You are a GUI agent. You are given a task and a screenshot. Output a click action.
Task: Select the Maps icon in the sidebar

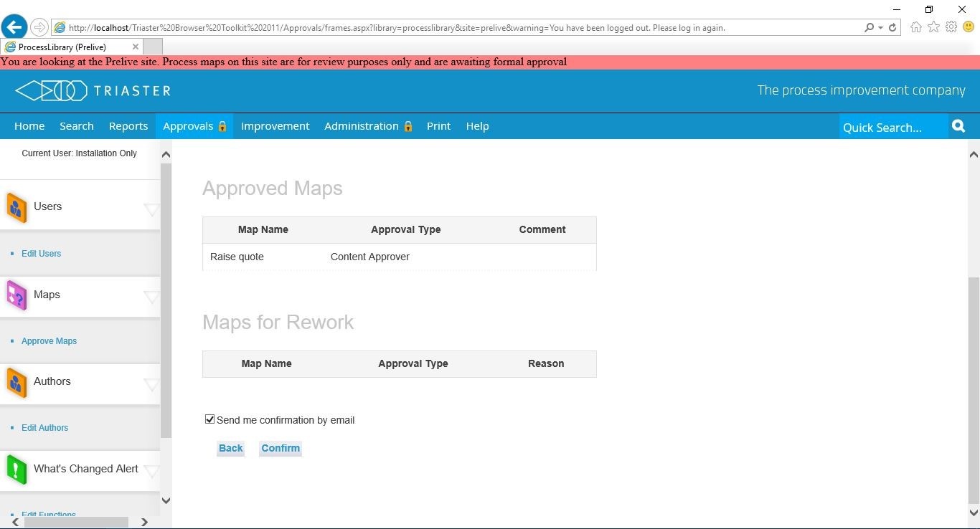pos(15,294)
